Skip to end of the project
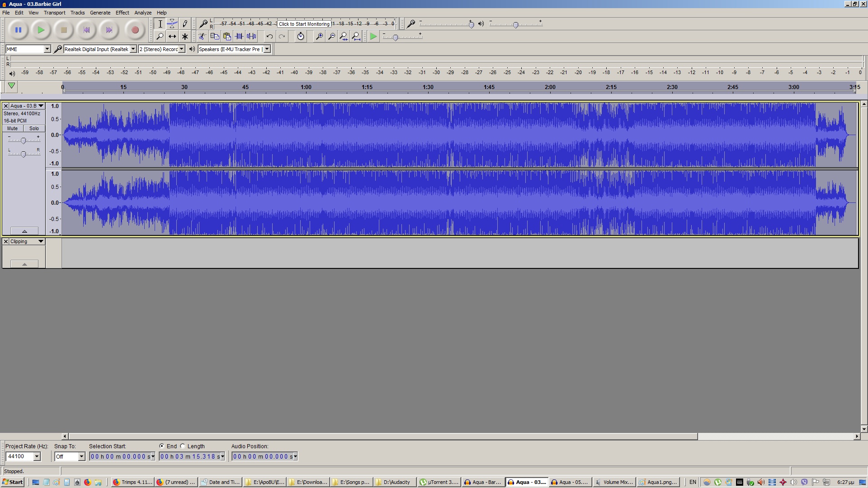868x488 pixels. pyautogui.click(x=109, y=30)
